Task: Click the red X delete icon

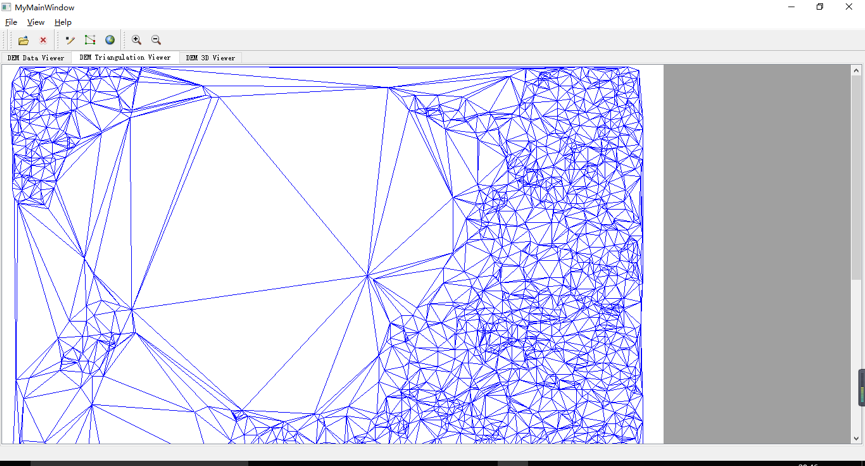Action: click(x=43, y=40)
